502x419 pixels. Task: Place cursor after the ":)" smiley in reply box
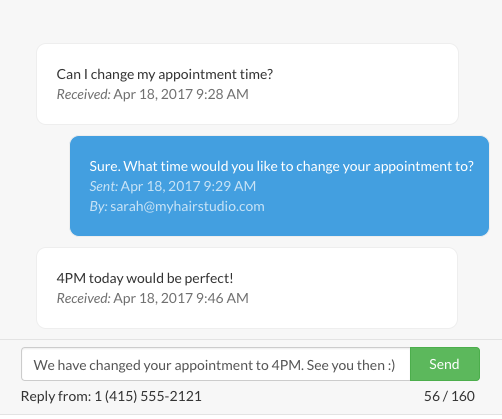tap(397, 365)
